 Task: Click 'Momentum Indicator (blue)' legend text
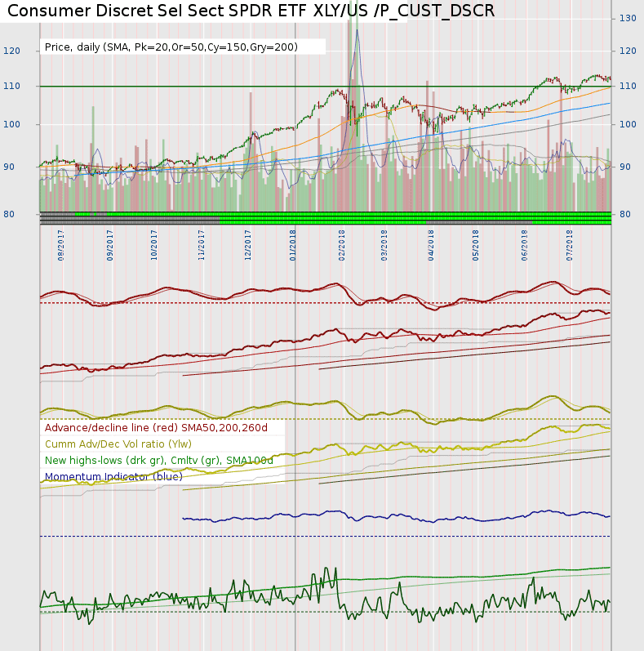point(113,477)
